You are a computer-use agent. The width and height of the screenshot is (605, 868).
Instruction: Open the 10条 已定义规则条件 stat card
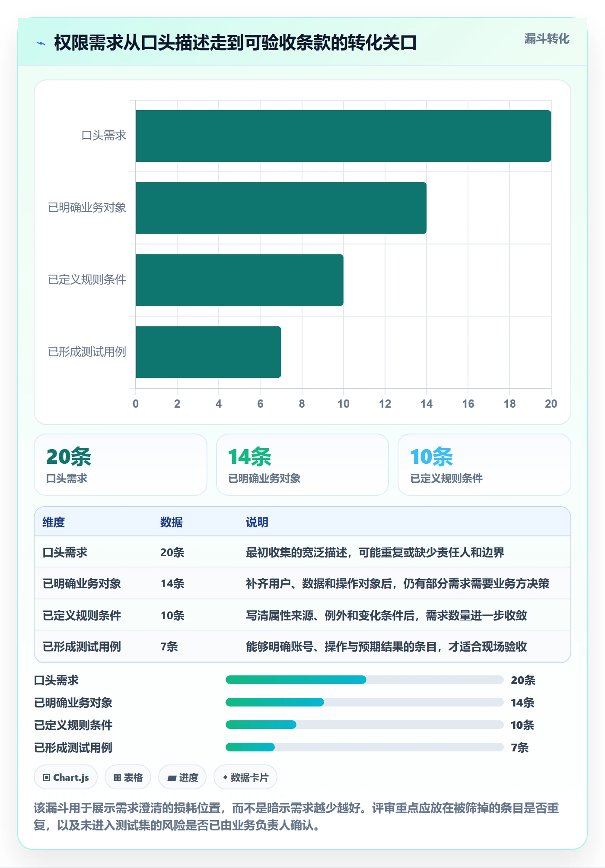click(x=484, y=465)
